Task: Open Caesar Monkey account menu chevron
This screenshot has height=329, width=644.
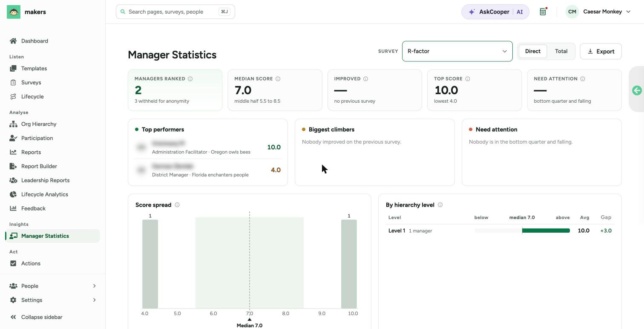Action: click(628, 12)
